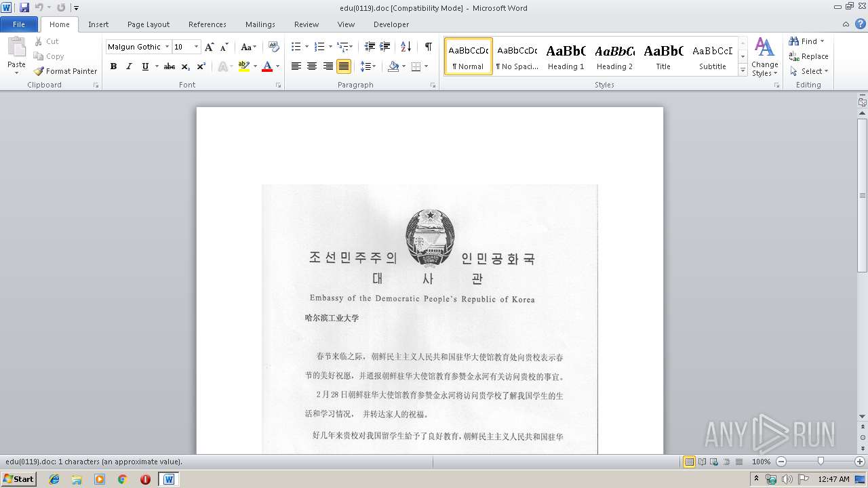Toggle Print Layout view button
This screenshot has height=488, width=868.
690,462
